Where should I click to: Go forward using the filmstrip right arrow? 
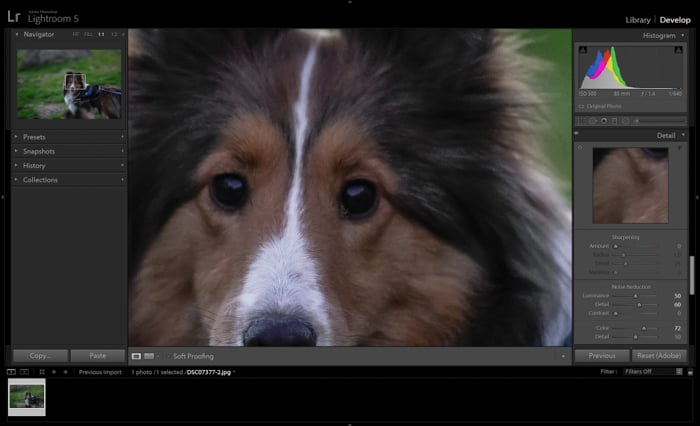coord(65,372)
